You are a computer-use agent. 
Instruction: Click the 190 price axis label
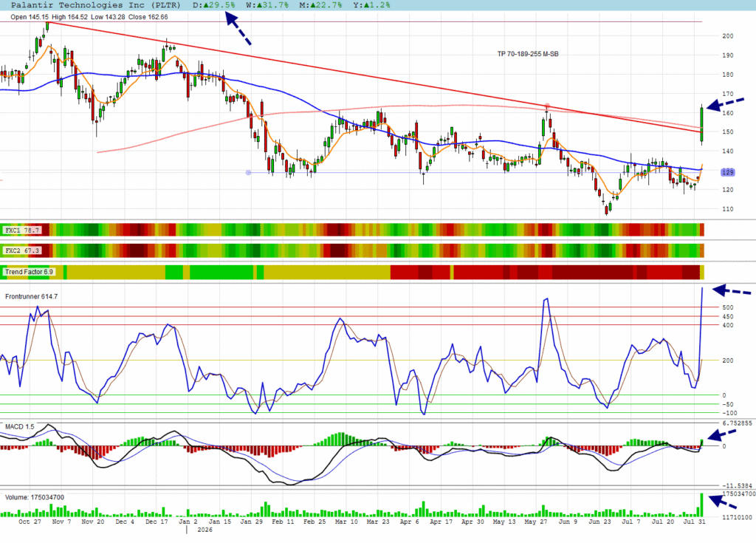[727, 55]
